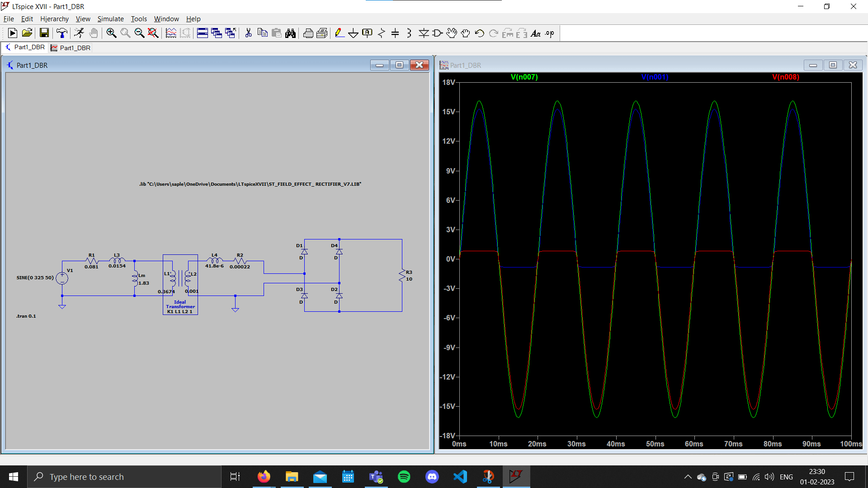Activate Zoom to Fit view

coord(153,33)
